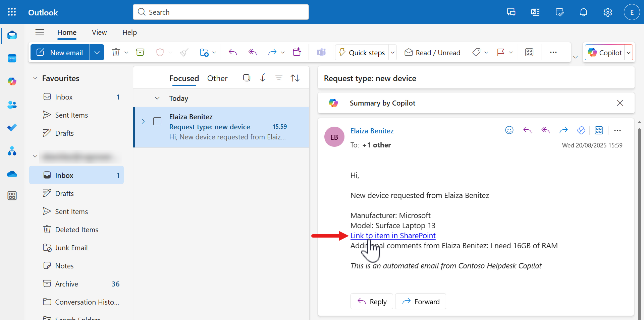The height and width of the screenshot is (320, 644).
Task: Click the Reply all icon in the toolbar
Action: tap(253, 52)
